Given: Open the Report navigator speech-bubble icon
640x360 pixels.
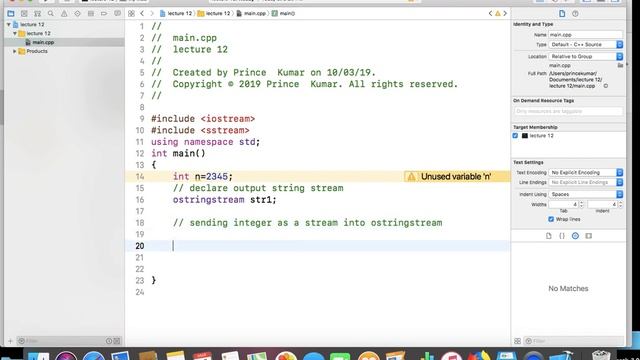Looking at the screenshot, I should [x=118, y=13].
